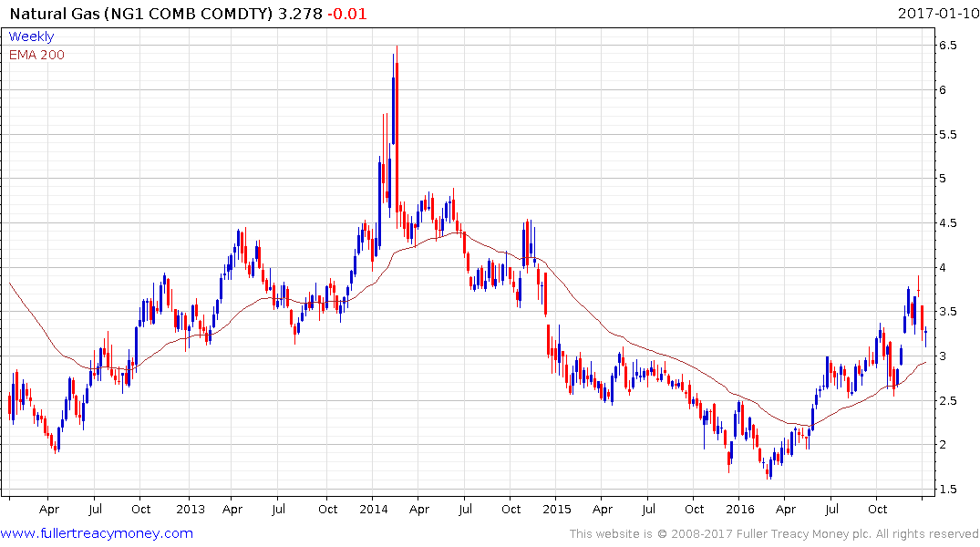
Task: Click the 2013 year axis label
Action: coord(191,509)
